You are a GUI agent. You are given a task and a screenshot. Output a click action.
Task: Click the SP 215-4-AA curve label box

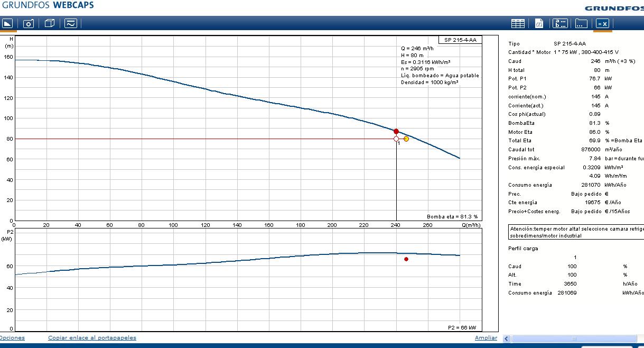tap(460, 40)
